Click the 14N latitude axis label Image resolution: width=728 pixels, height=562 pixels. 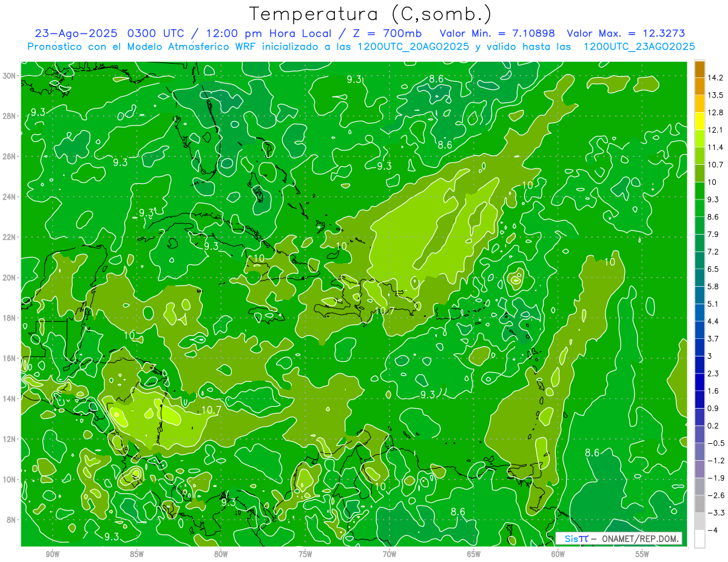tap(10, 398)
